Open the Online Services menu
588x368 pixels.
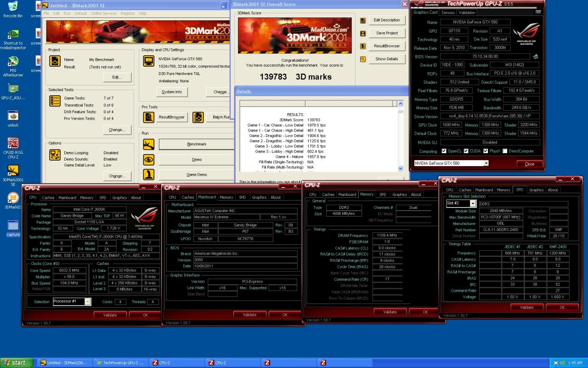click(104, 13)
